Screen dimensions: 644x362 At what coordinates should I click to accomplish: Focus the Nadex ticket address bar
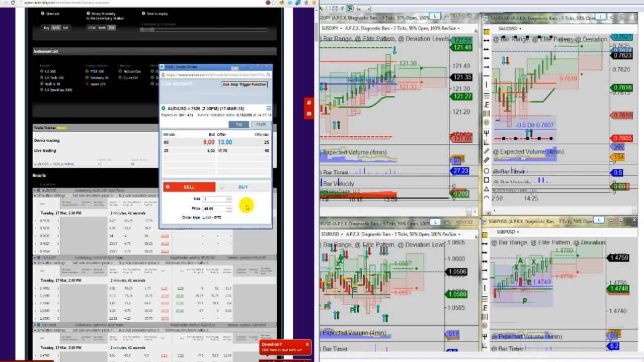pyautogui.click(x=215, y=75)
